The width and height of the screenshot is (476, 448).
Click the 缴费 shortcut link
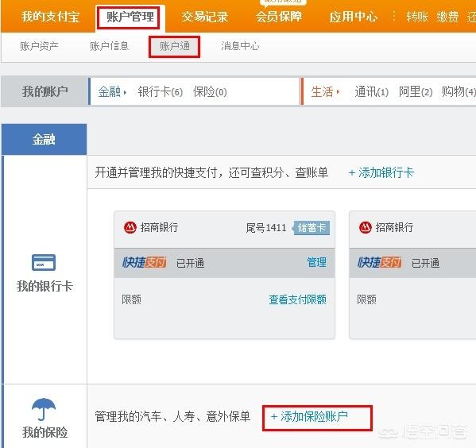pyautogui.click(x=447, y=17)
